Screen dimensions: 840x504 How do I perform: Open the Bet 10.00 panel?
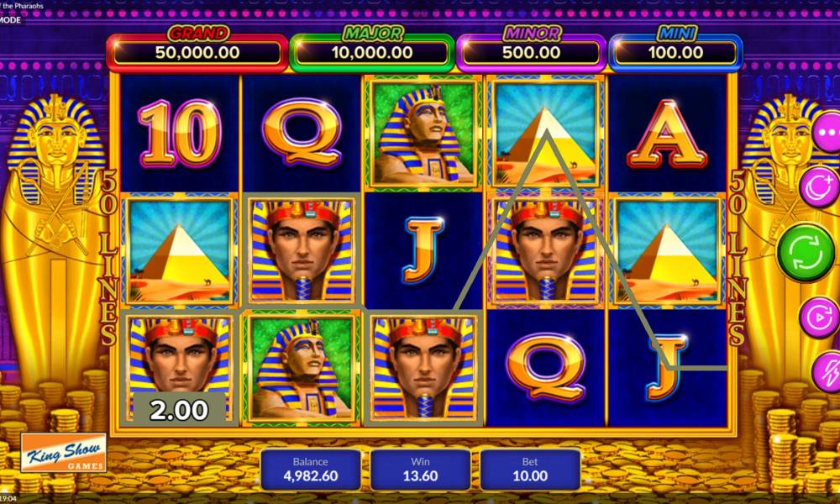pyautogui.click(x=530, y=470)
